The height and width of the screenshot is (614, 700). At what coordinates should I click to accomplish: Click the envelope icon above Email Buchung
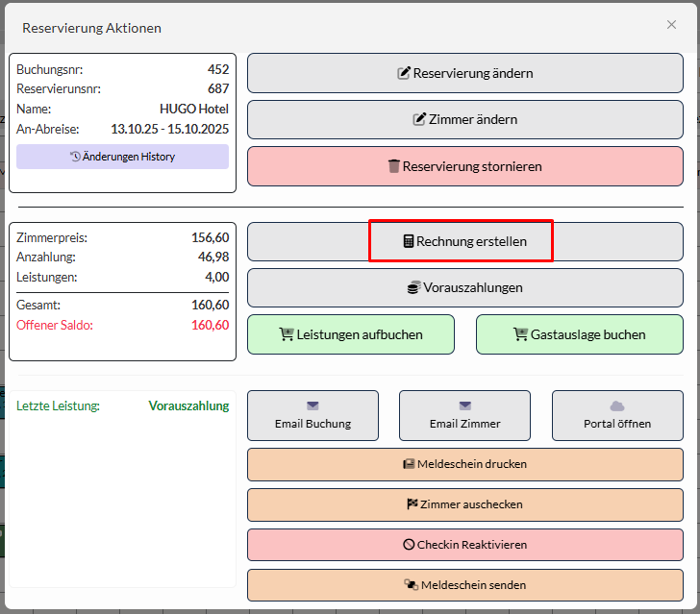point(312,406)
